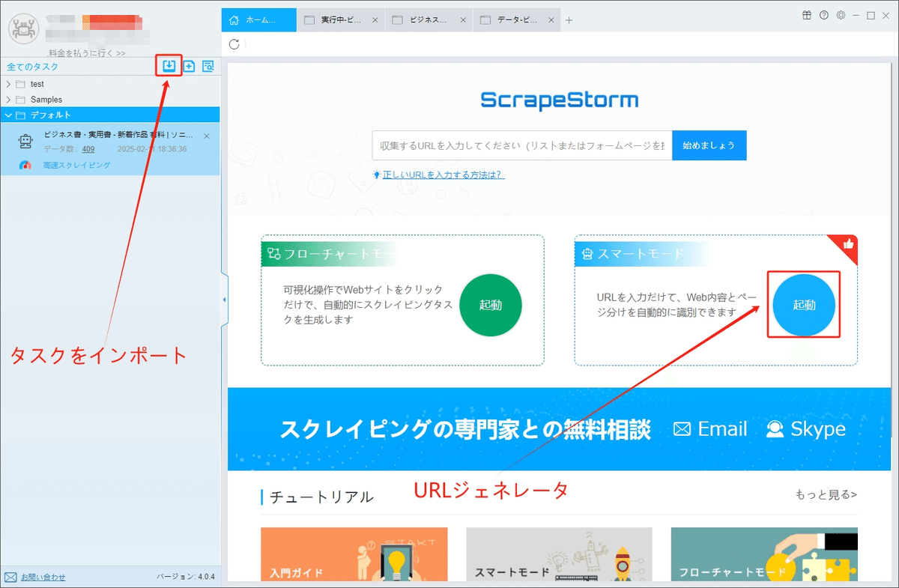Click the test folder name
The width and height of the screenshot is (899, 588).
[x=37, y=84]
